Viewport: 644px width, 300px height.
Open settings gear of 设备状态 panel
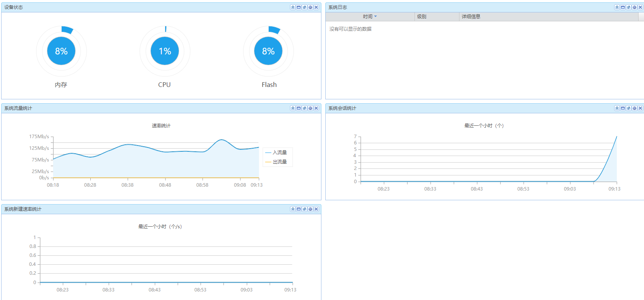point(310,7)
